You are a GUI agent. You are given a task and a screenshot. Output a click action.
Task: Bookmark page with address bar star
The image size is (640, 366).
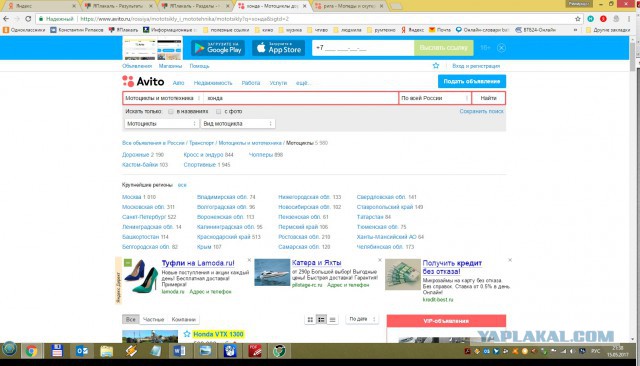[x=578, y=19]
